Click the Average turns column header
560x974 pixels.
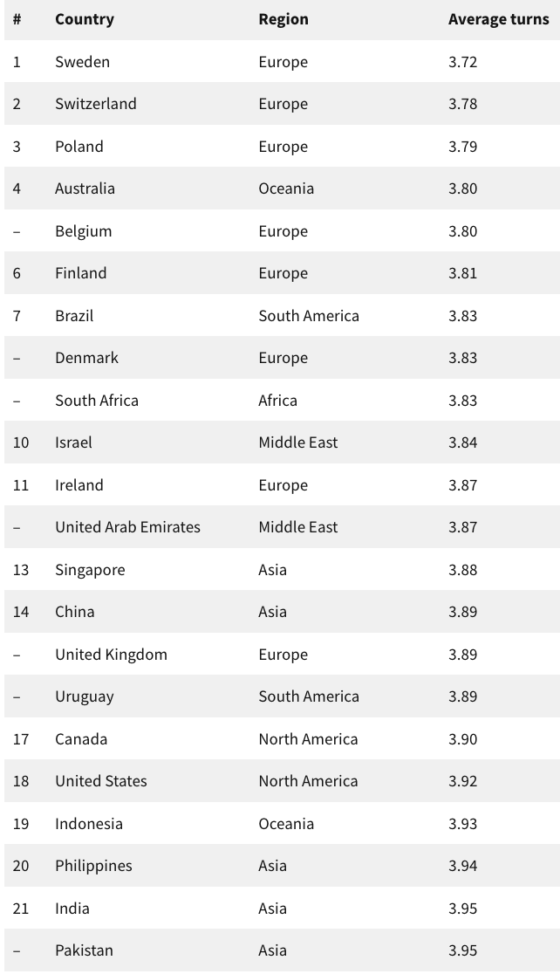coord(499,19)
